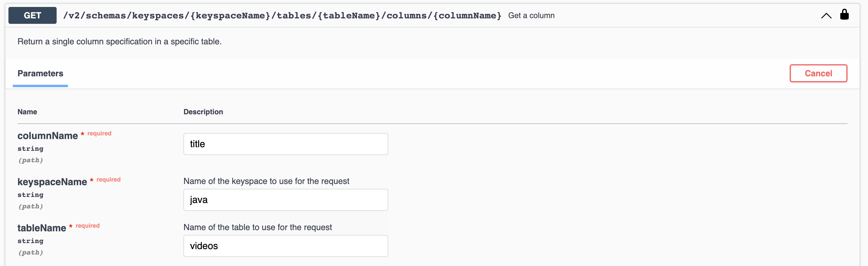Click the tableName parameter label

(42, 227)
